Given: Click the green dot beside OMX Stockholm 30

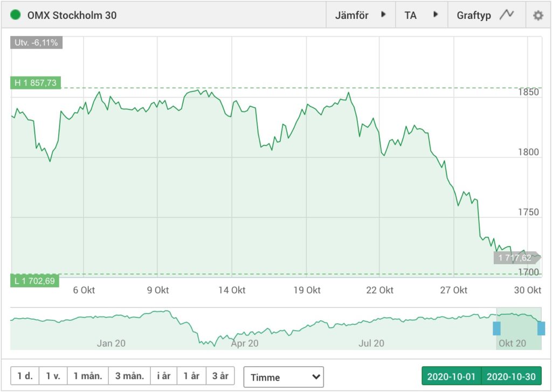Looking at the screenshot, I should [x=15, y=15].
